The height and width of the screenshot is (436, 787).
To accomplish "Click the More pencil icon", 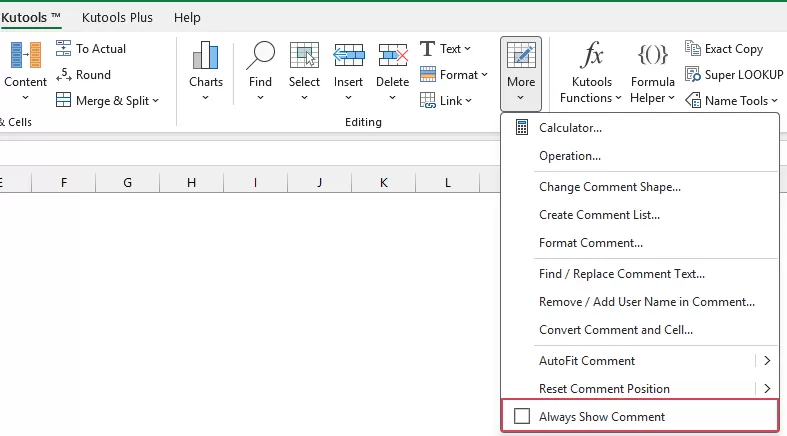I will point(521,55).
